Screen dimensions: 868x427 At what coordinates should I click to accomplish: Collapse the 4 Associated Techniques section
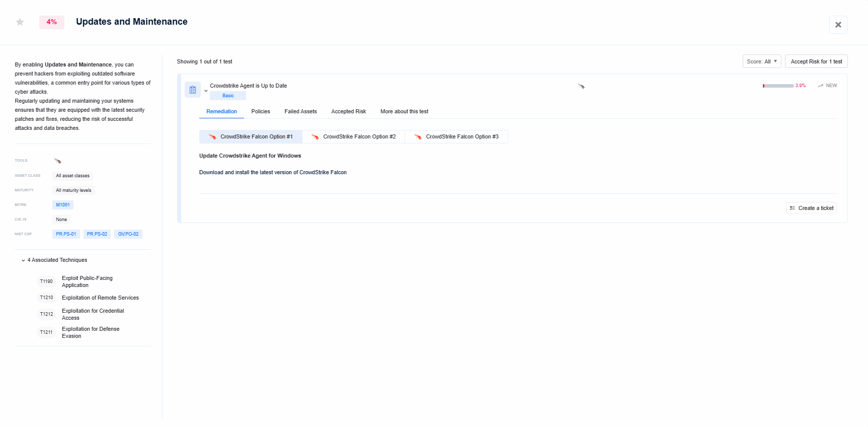[x=23, y=260]
